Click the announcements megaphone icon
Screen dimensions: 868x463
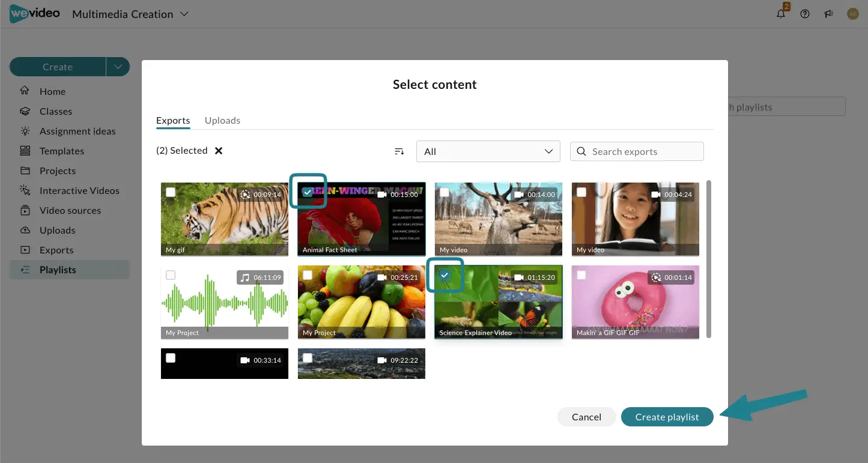[829, 14]
